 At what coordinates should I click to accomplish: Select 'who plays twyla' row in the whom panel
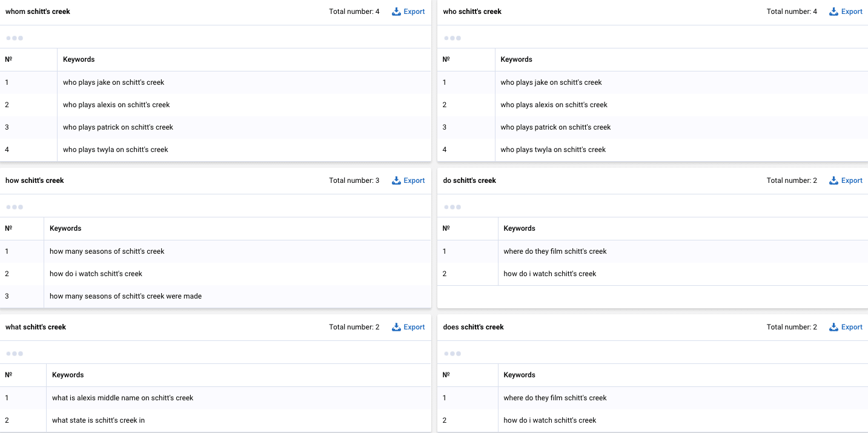215,150
